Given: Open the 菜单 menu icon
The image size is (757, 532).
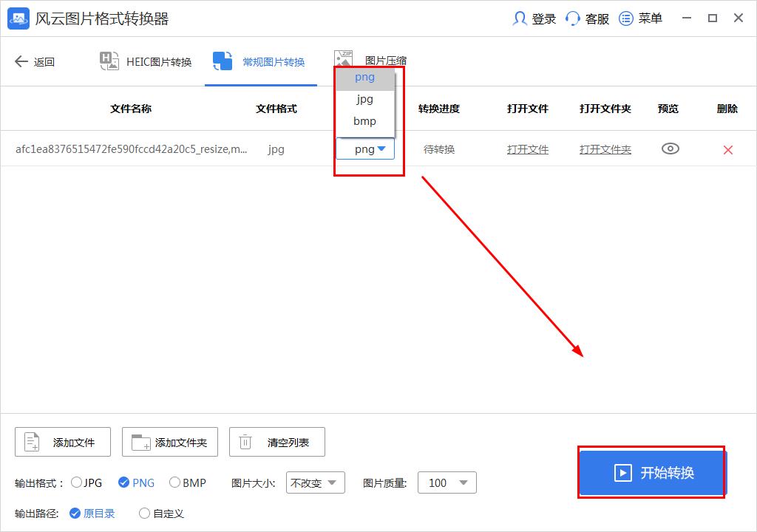Looking at the screenshot, I should click(625, 18).
